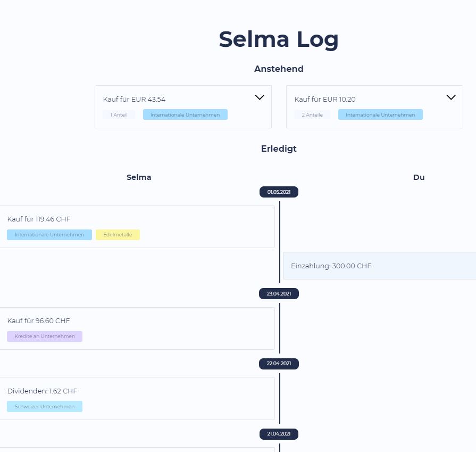Click the 'Selma' column heading

(139, 177)
